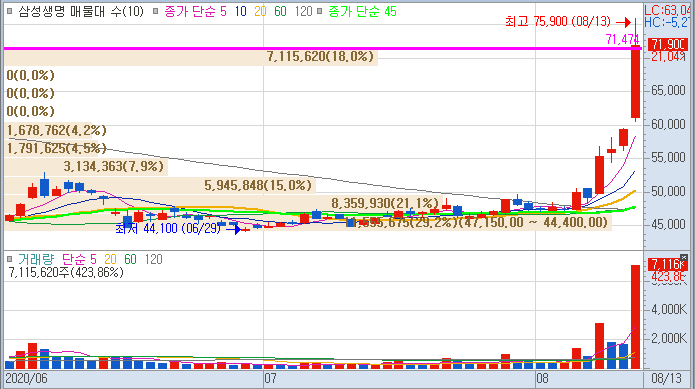Click the 5,945,848(15,0%) volume profile bar
Image resolution: width=695 pixels, height=389 pixels.
pos(160,186)
